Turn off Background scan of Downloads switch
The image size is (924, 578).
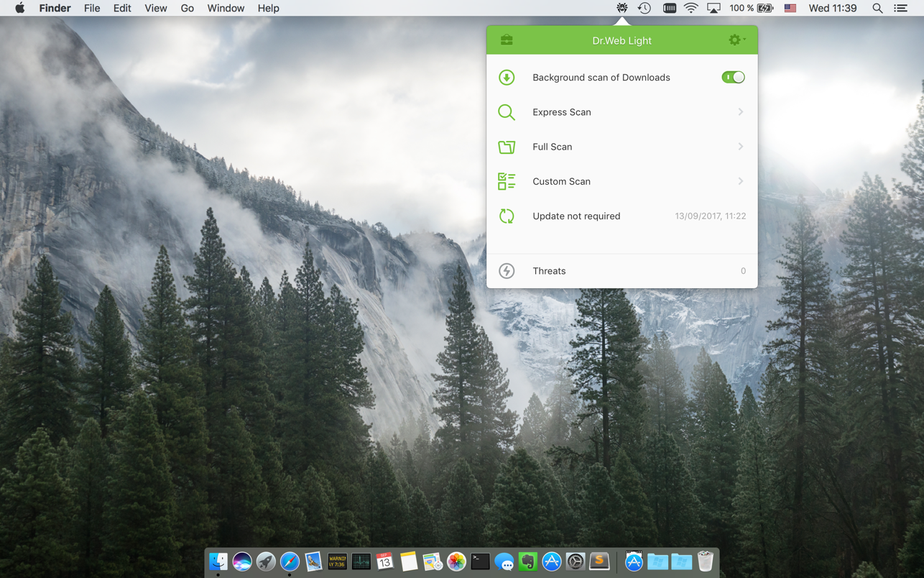point(733,78)
